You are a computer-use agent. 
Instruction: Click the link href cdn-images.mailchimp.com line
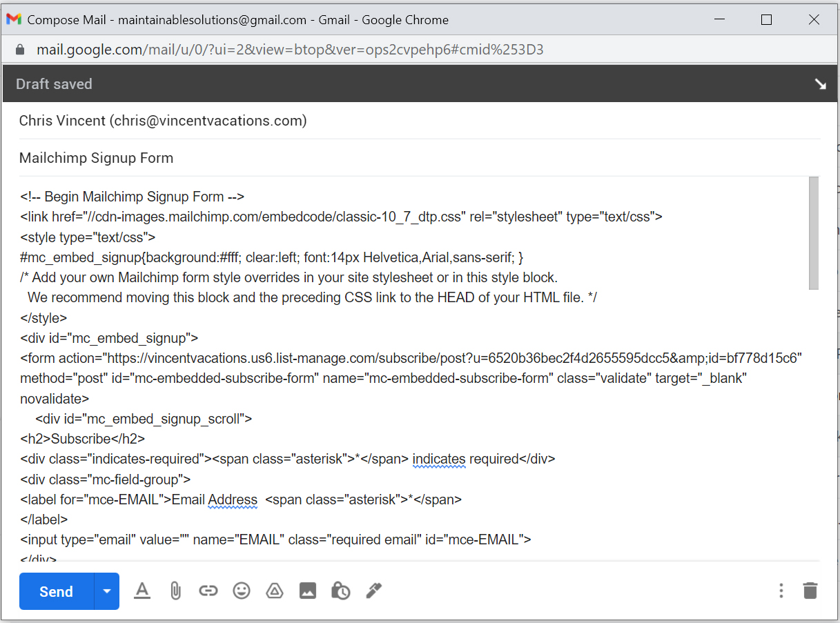click(342, 217)
